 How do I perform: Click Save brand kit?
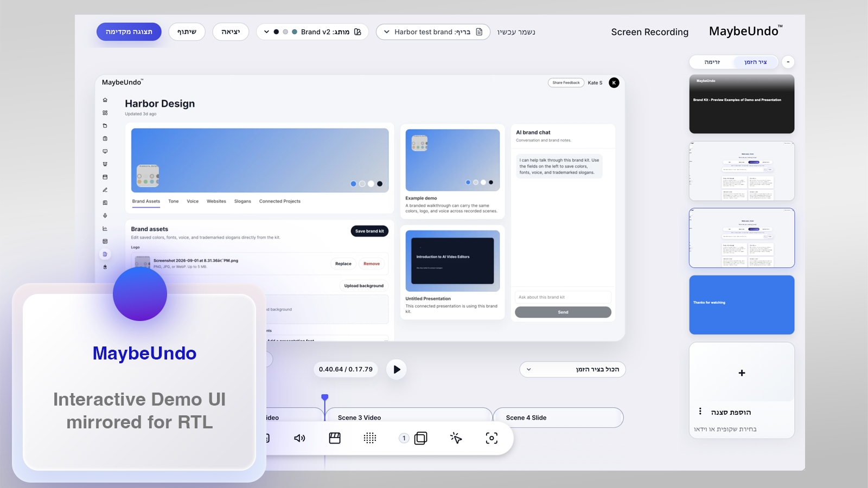pyautogui.click(x=369, y=231)
